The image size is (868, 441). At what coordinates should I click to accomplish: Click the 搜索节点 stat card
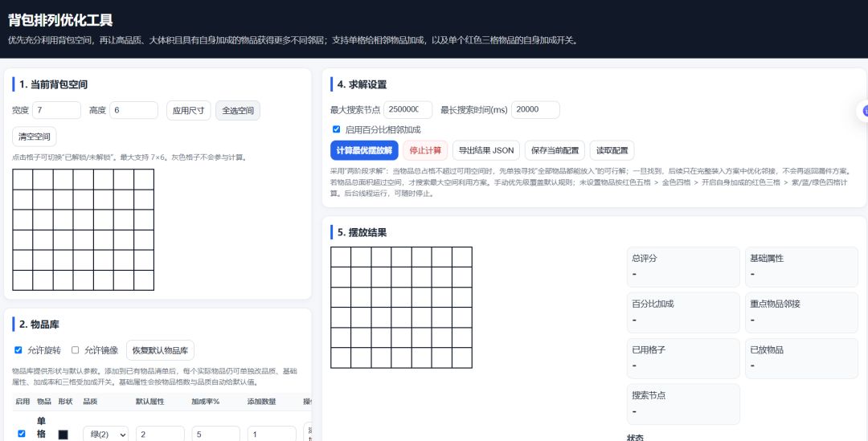click(683, 405)
